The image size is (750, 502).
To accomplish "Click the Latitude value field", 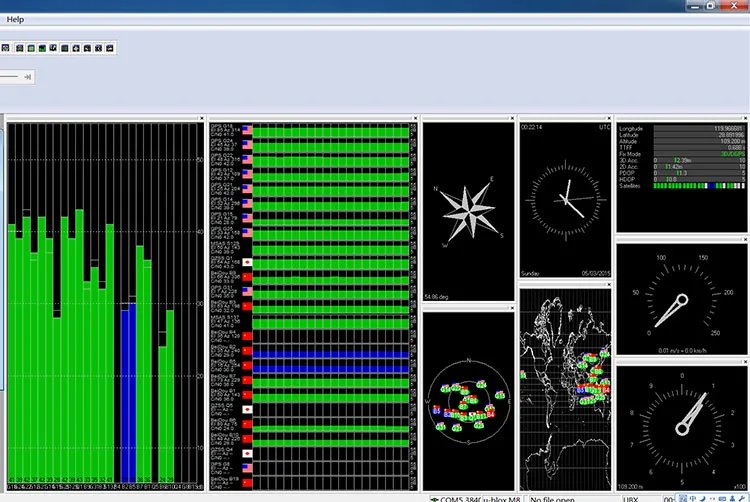I will click(x=699, y=135).
